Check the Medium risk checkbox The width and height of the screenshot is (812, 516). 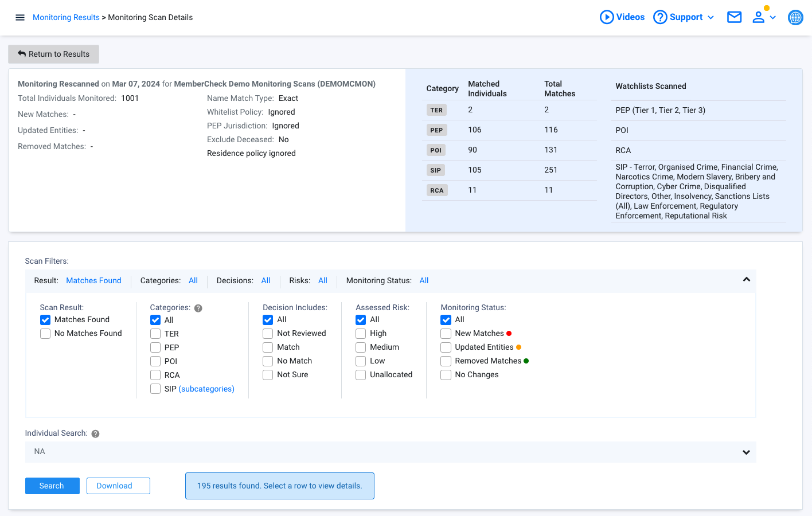coord(361,347)
